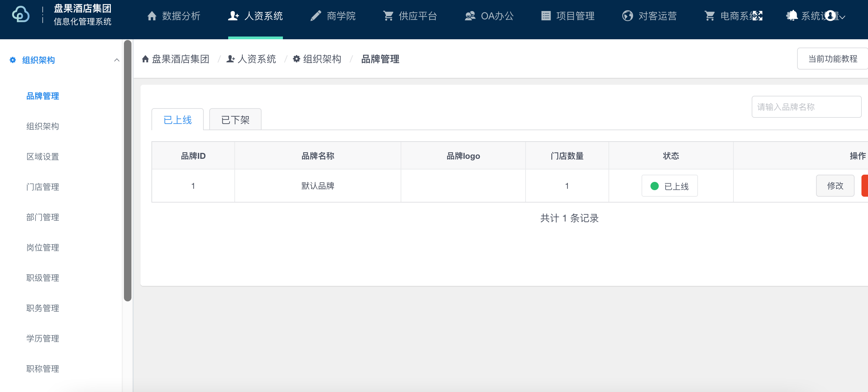Click the 品牌logo column header
The height and width of the screenshot is (392, 868).
463,156
